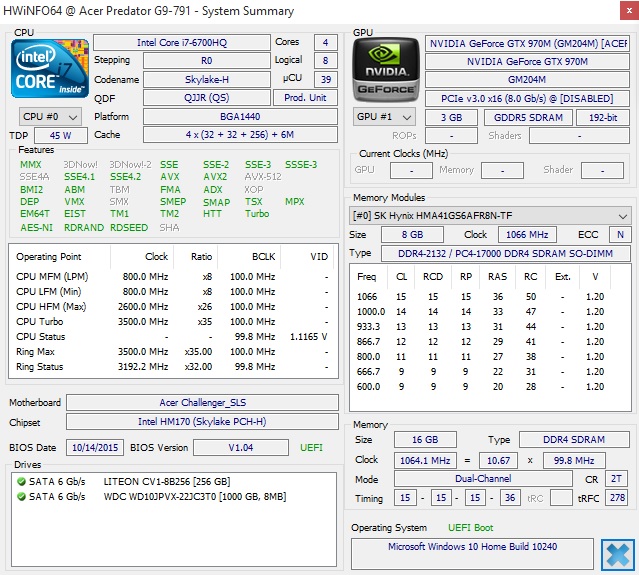The height and width of the screenshot is (575, 639).
Task: Click the CR value 2T
Action: point(616,479)
